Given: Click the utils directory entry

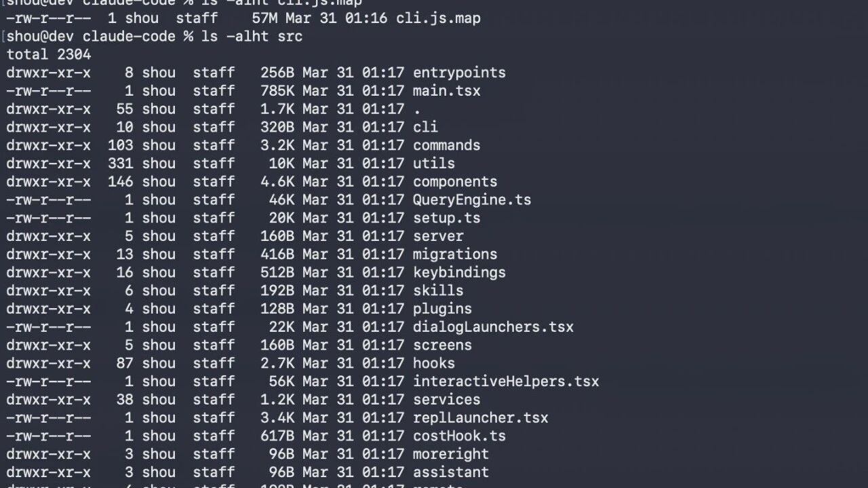Looking at the screenshot, I should pyautogui.click(x=434, y=164).
